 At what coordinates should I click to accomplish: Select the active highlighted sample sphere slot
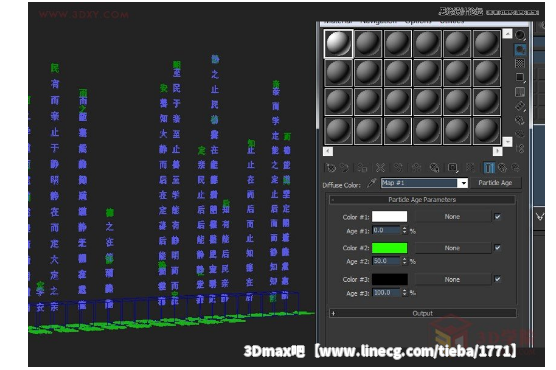[x=338, y=44]
